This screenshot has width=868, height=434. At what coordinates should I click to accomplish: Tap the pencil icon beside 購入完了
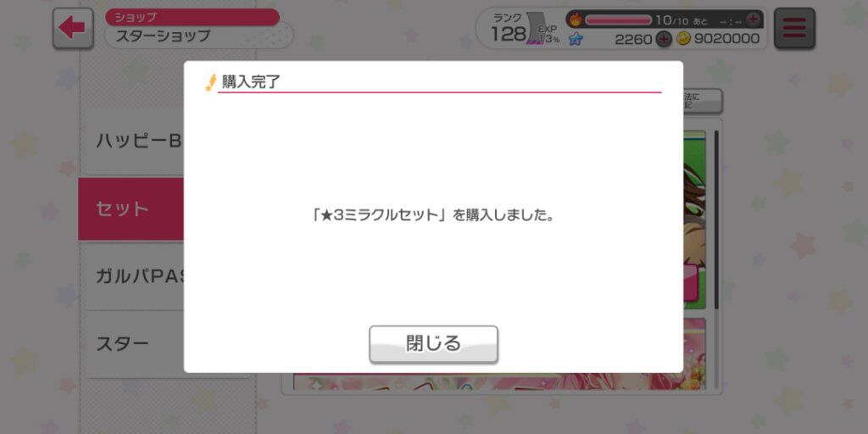tap(211, 83)
